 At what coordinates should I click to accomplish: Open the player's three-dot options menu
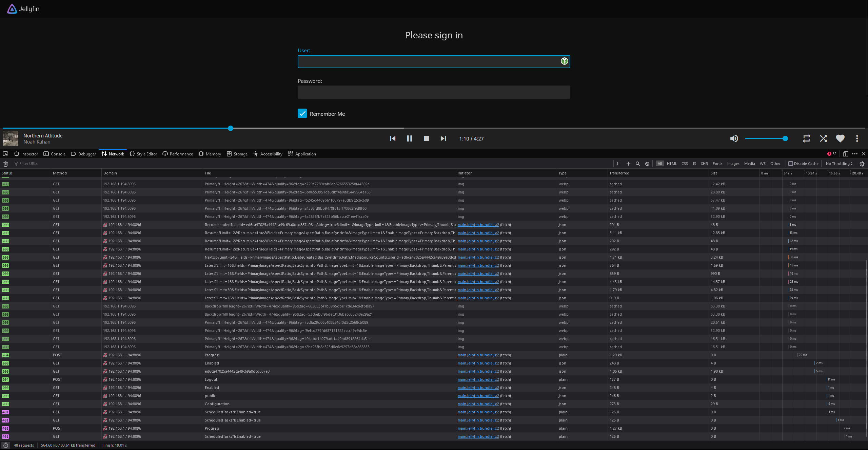(x=857, y=138)
